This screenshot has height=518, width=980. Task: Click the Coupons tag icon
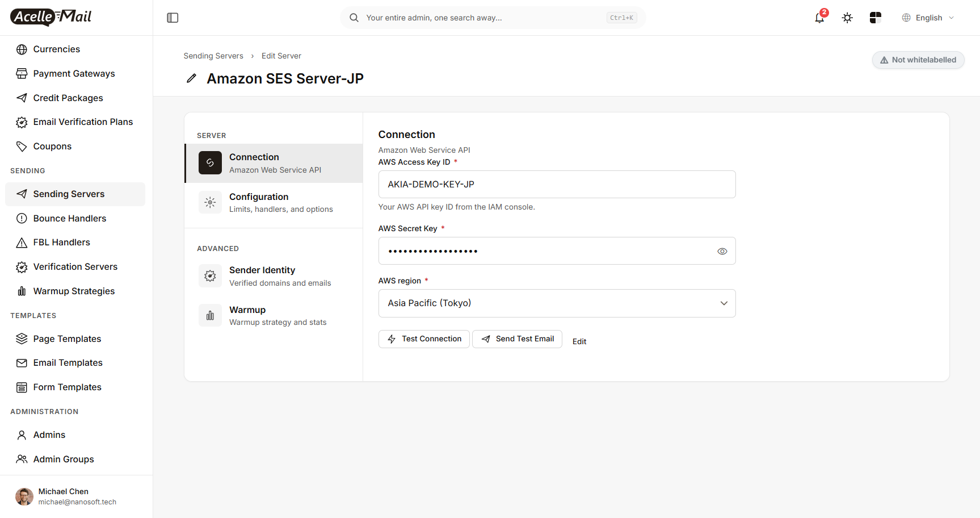tap(22, 147)
